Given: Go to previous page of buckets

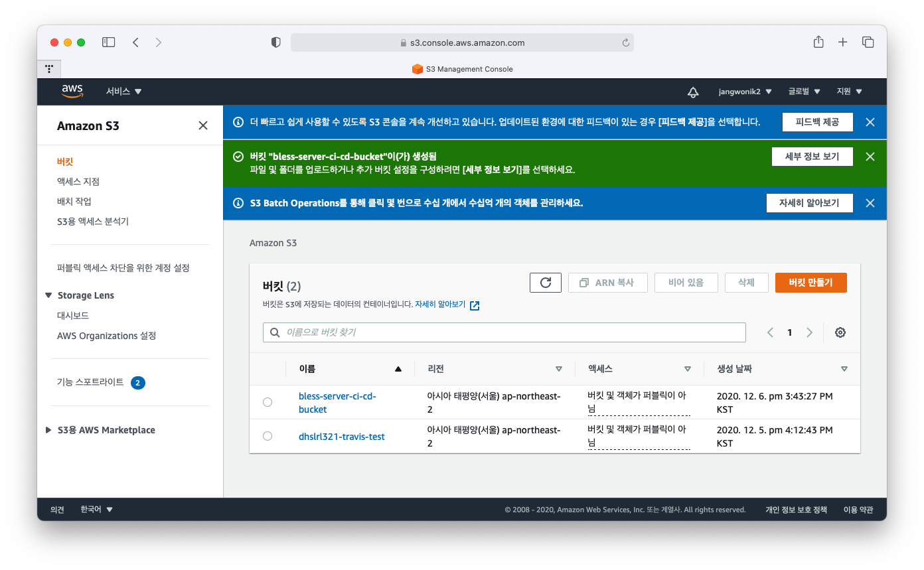Looking at the screenshot, I should point(770,332).
